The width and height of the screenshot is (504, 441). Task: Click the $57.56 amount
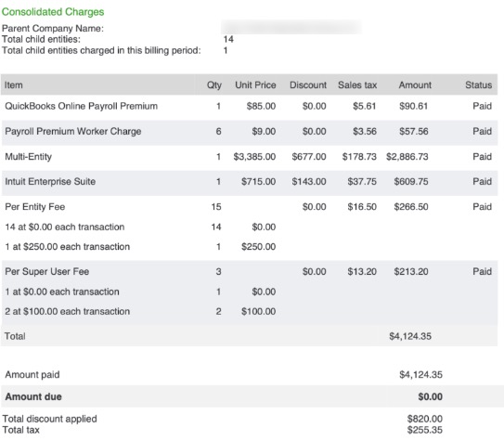point(414,132)
